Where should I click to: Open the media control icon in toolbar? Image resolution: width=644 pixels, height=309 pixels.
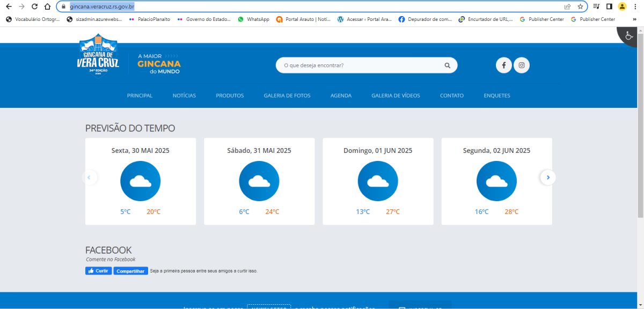[596, 6]
